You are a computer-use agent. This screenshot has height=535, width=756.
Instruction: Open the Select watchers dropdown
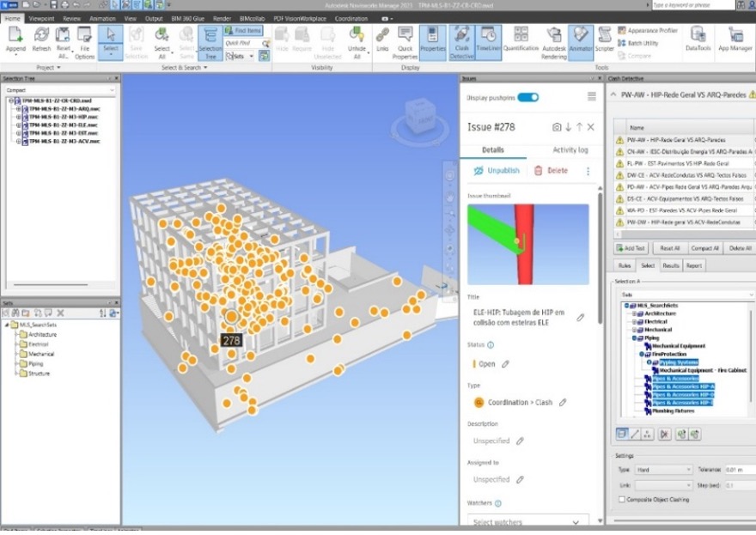click(528, 521)
